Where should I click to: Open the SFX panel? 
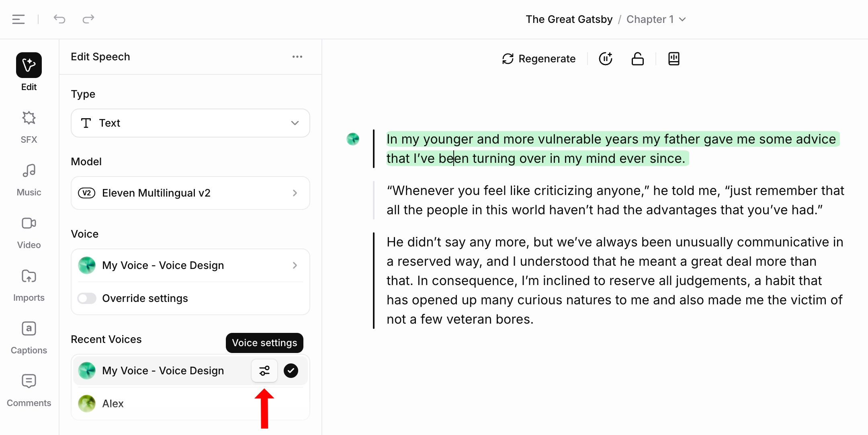[x=29, y=127]
